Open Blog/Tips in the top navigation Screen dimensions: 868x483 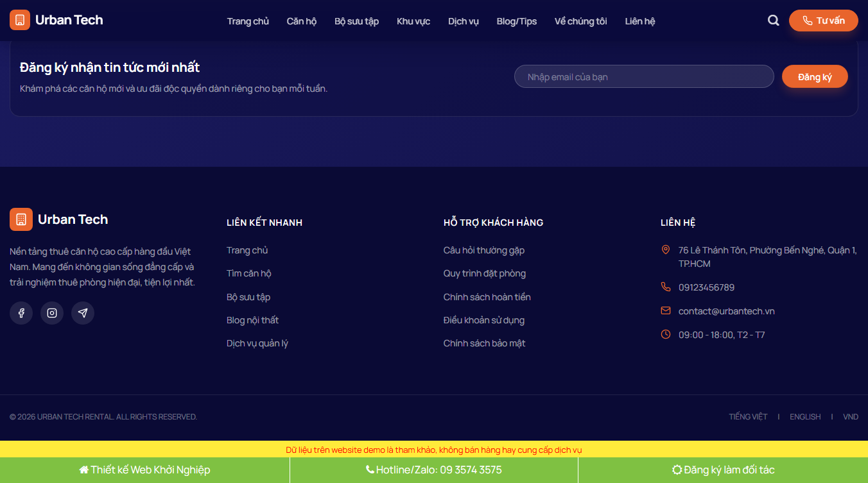pyautogui.click(x=517, y=21)
